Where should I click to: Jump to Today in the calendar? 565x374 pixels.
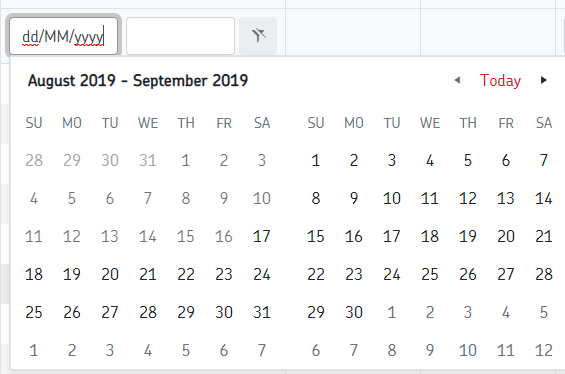[500, 80]
